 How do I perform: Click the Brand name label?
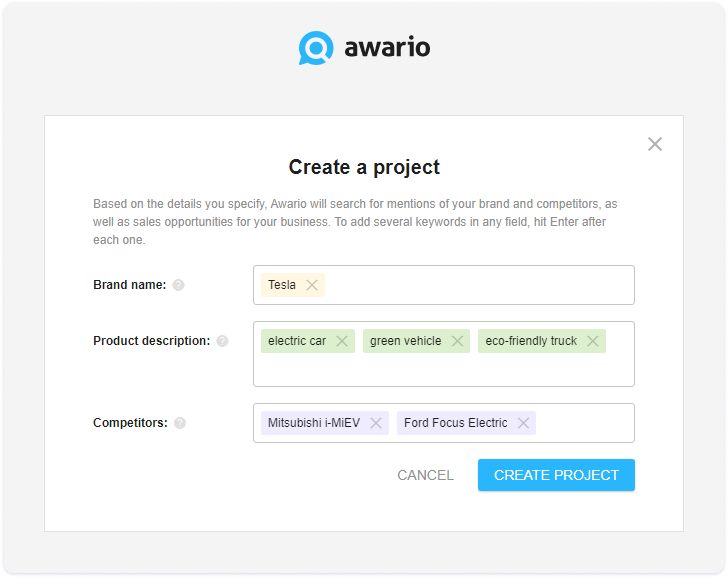click(x=130, y=285)
